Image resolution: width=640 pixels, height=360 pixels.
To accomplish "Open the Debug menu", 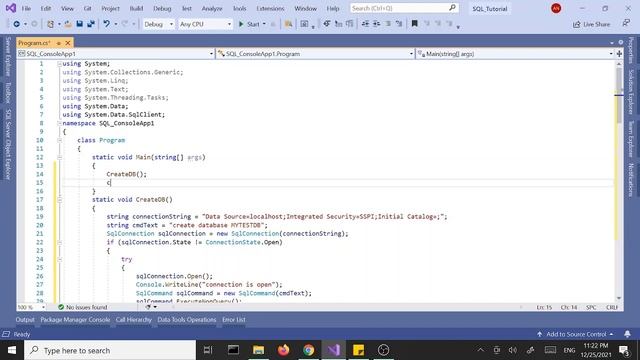I will (162, 8).
